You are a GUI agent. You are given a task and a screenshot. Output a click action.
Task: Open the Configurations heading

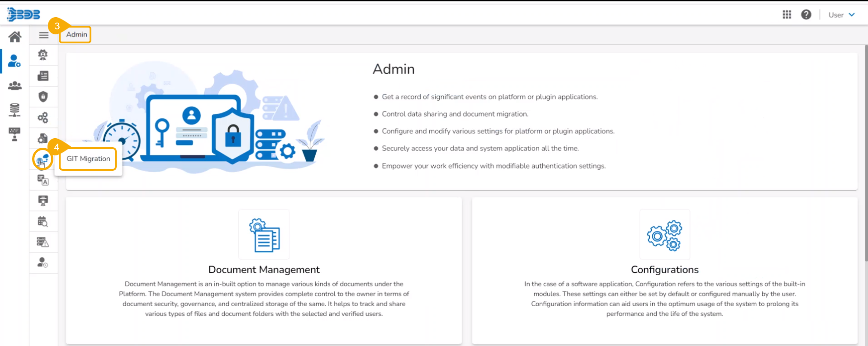coord(665,270)
